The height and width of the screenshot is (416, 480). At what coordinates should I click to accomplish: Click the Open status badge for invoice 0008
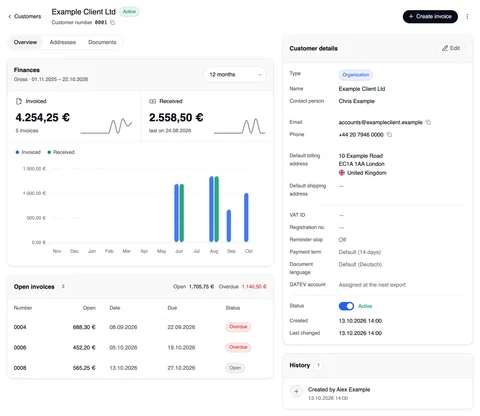(x=235, y=368)
